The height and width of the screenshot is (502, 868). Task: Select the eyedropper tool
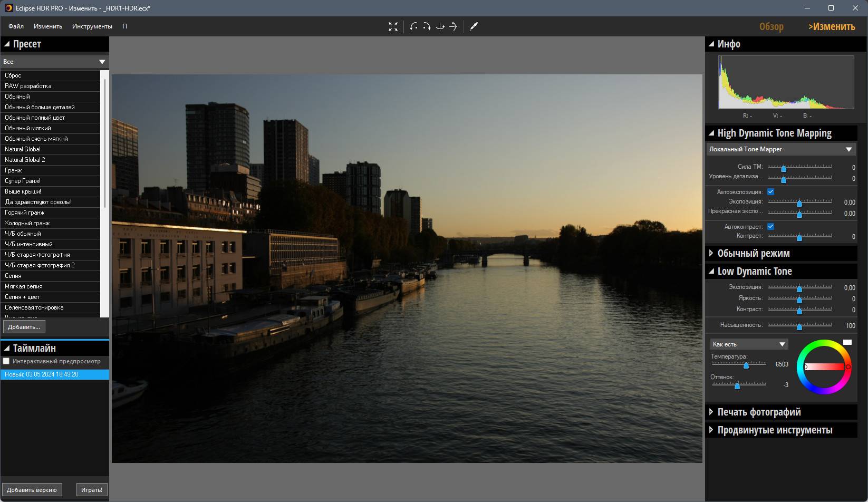[x=474, y=26]
